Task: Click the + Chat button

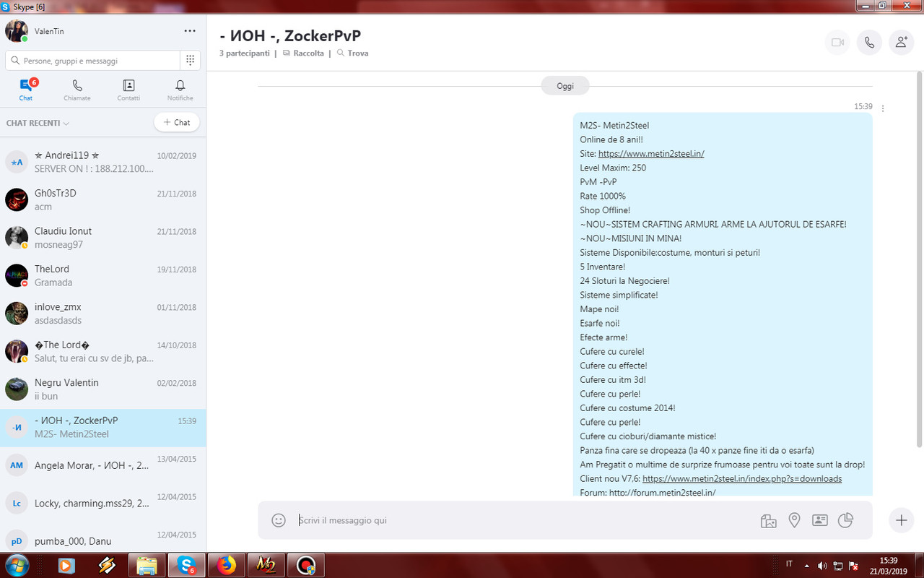Action: tap(177, 122)
